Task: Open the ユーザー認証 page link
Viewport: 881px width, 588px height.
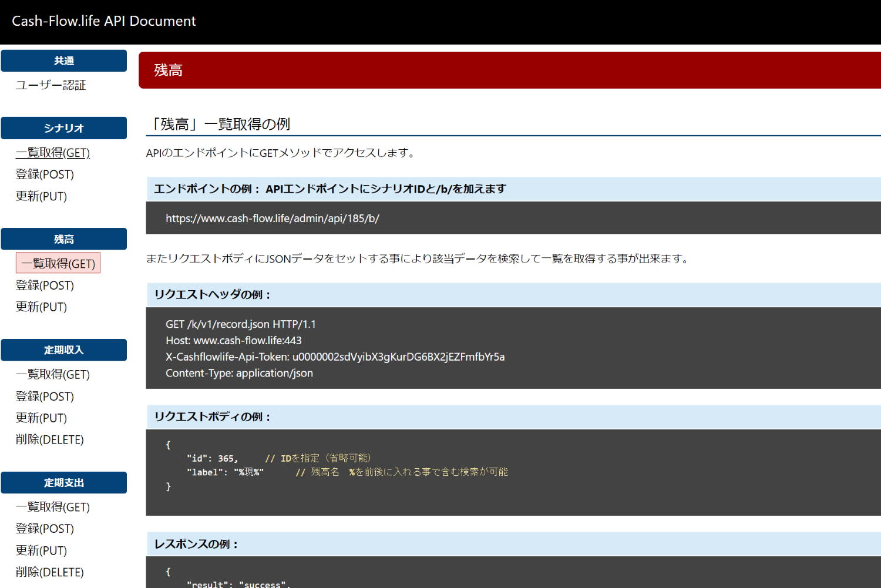Action: (51, 85)
